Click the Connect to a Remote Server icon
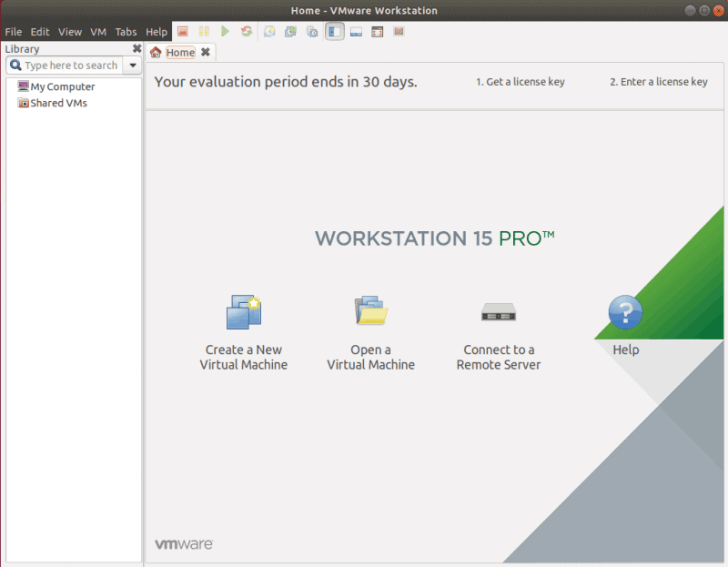Viewport: 728px width, 567px height. (498, 311)
